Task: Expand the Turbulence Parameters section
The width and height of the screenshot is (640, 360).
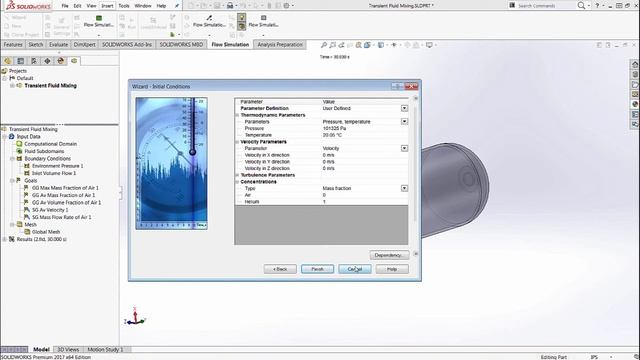Action: [x=237, y=175]
